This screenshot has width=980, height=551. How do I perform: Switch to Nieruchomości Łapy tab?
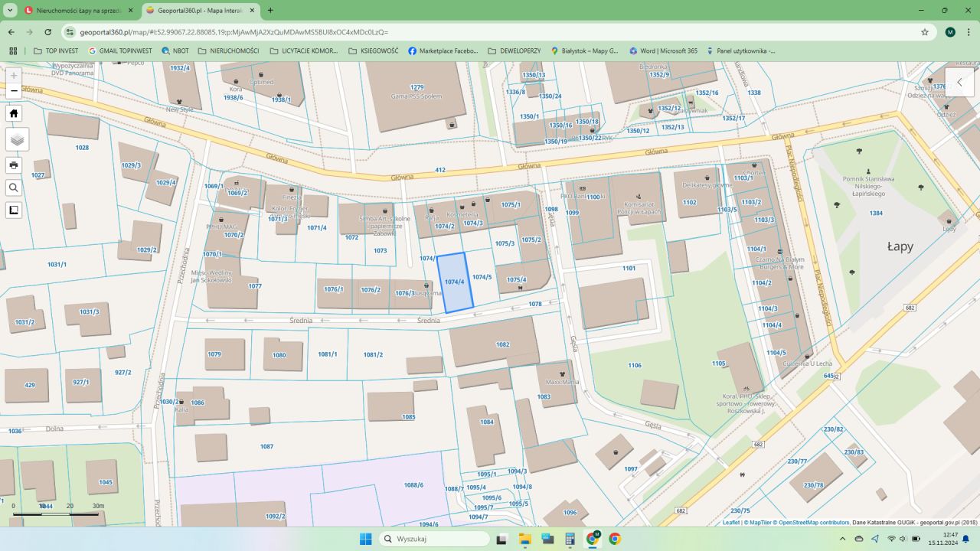(x=77, y=11)
